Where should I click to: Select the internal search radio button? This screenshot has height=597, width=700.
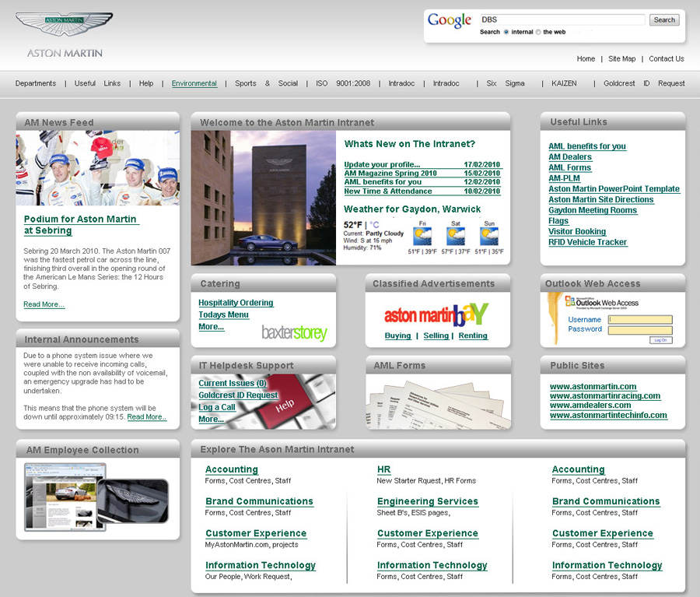click(506, 32)
